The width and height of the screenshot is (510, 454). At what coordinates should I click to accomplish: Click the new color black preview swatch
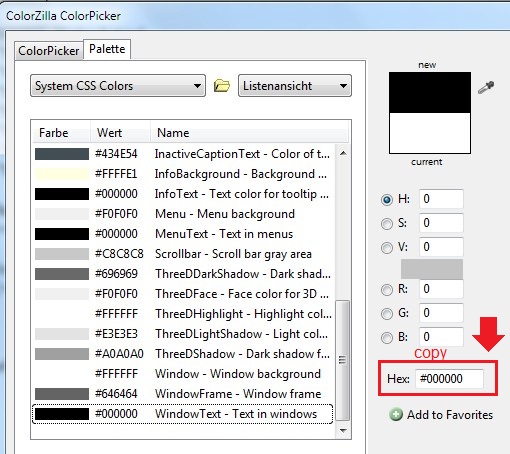tap(430, 93)
